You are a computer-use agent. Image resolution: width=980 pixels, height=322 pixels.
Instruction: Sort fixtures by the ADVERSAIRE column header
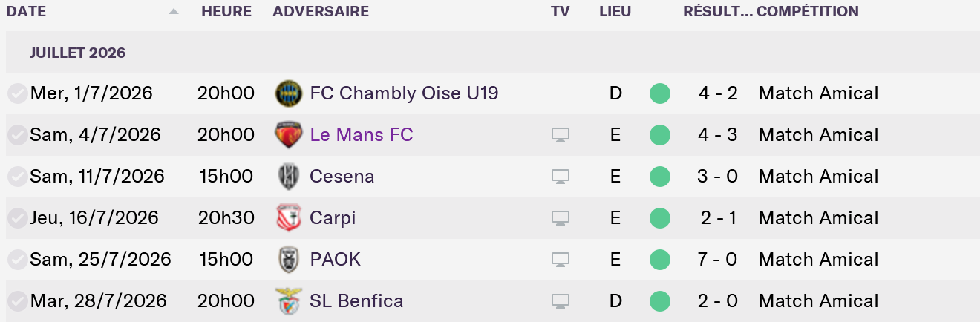321,12
